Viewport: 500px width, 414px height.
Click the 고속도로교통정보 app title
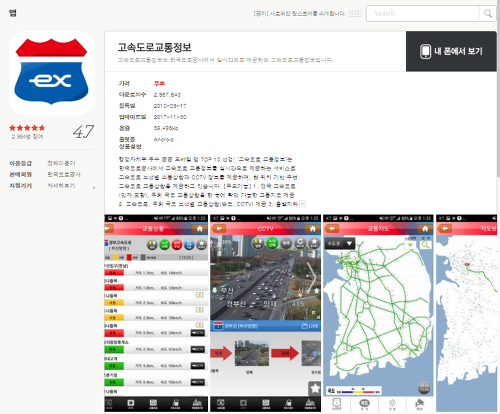pos(155,47)
